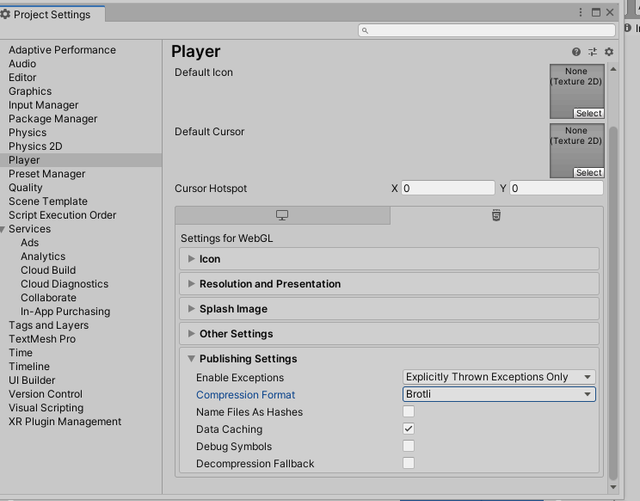
Task: Open the Player settings gear menu
Action: pyautogui.click(x=608, y=51)
